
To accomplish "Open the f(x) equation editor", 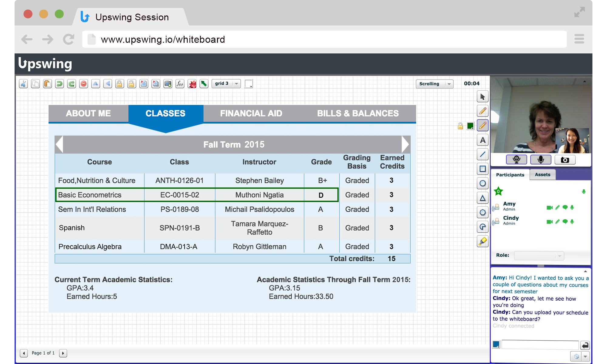I will coord(180,84).
